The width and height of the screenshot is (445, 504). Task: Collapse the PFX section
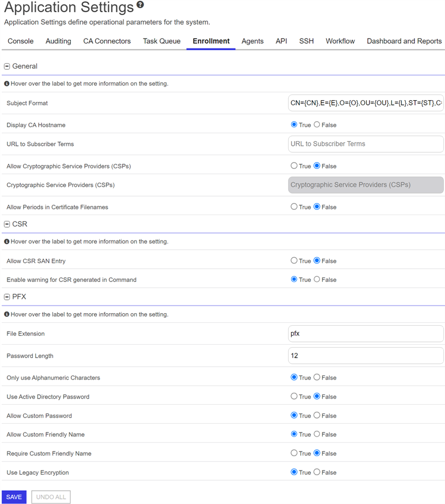coord(7,296)
